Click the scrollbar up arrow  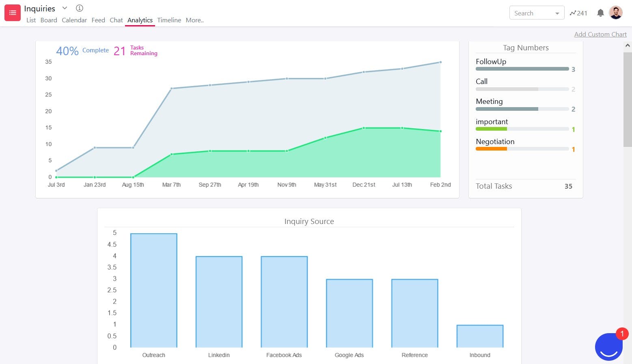[x=628, y=46]
